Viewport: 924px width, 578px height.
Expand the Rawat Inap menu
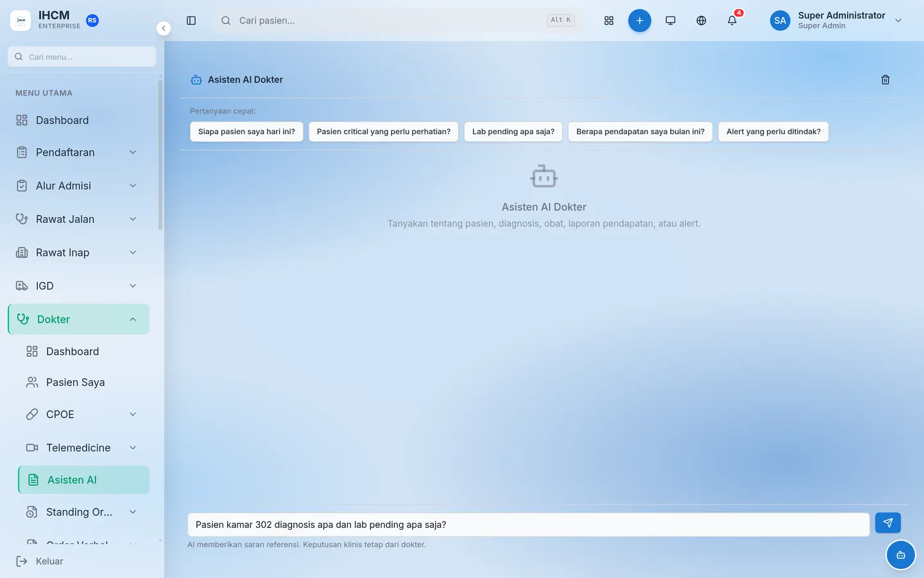pyautogui.click(x=78, y=252)
